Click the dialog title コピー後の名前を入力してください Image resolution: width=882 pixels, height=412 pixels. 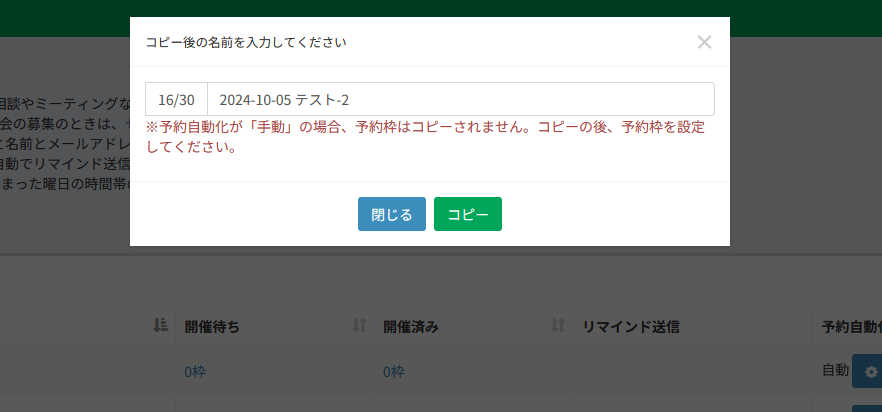pyautogui.click(x=246, y=42)
